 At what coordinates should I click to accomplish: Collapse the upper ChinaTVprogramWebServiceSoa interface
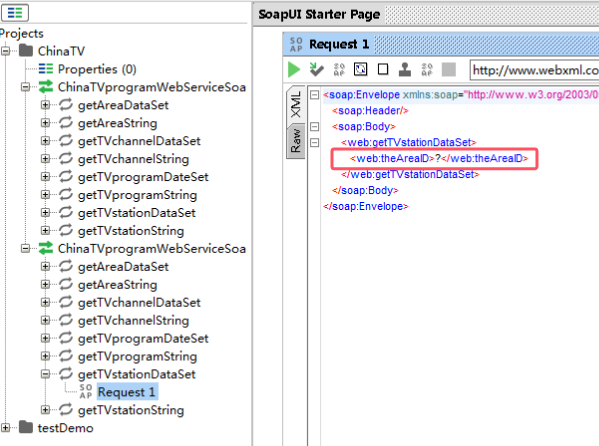coord(26,87)
